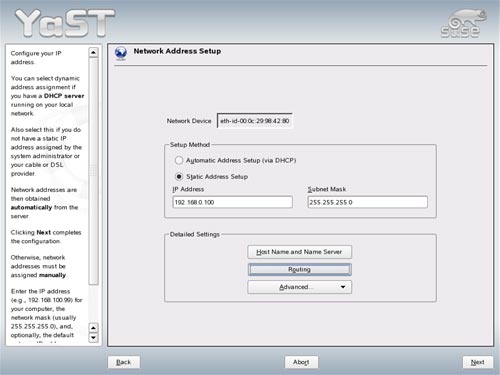Click the Back button
500x375 pixels.
[124, 362]
